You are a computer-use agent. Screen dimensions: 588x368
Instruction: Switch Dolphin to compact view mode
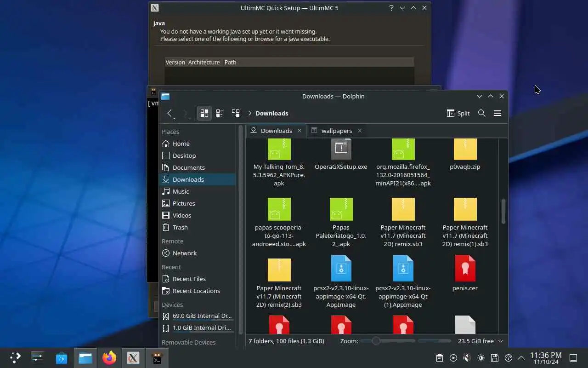tap(220, 113)
